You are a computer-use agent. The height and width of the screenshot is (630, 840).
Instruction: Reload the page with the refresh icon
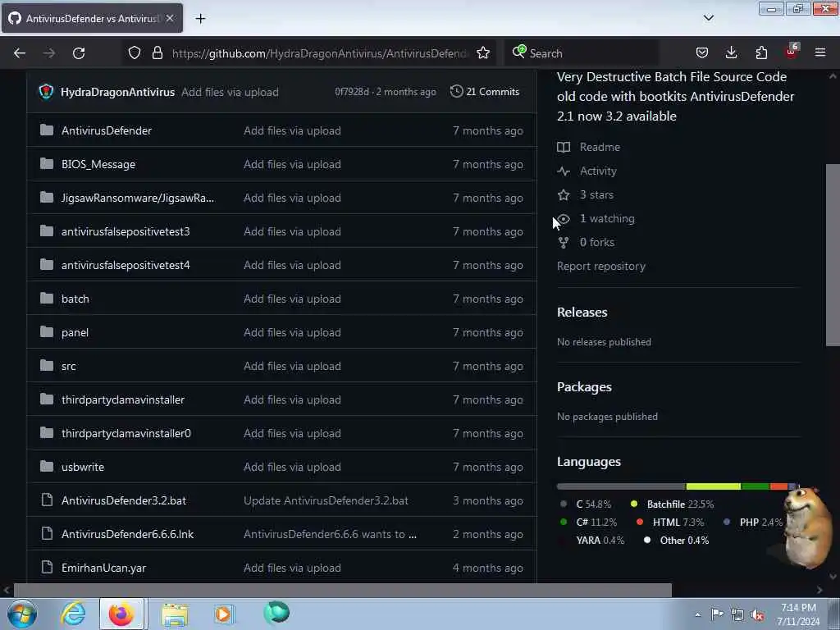click(79, 53)
